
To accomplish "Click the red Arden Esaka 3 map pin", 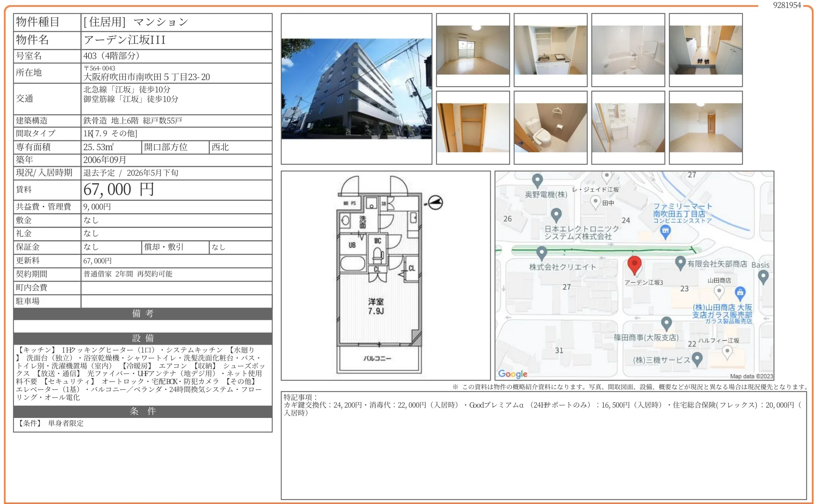I will [x=634, y=265].
